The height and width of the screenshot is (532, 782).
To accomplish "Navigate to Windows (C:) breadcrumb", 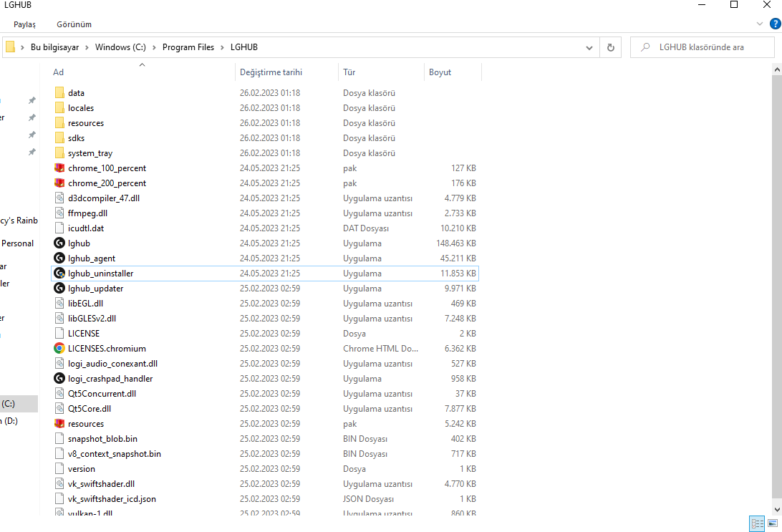I will (x=121, y=47).
